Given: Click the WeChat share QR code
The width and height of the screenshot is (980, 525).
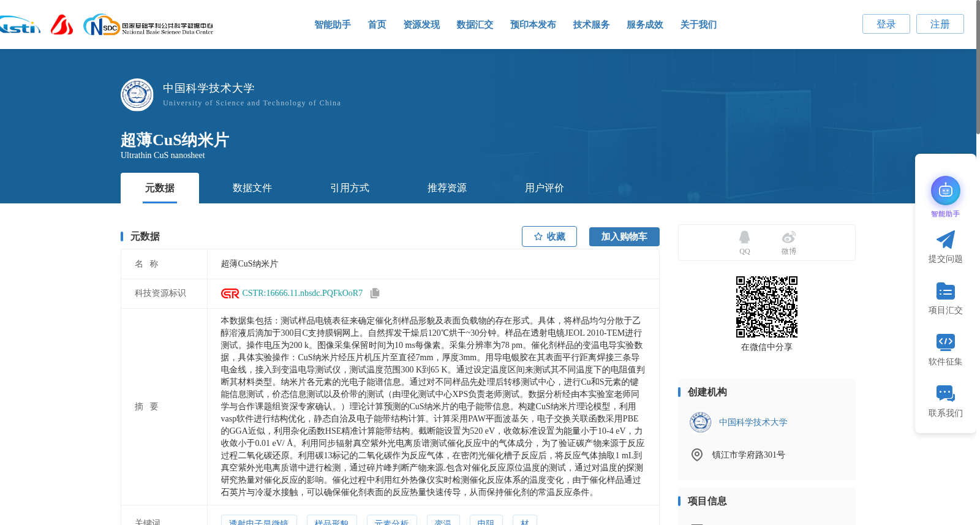Looking at the screenshot, I should [x=766, y=306].
